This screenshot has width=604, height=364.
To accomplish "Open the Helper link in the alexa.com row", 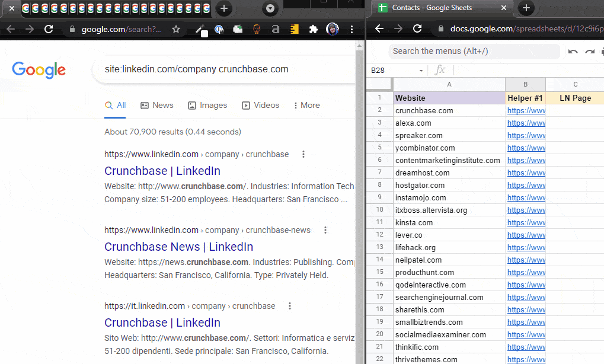I will coord(526,123).
